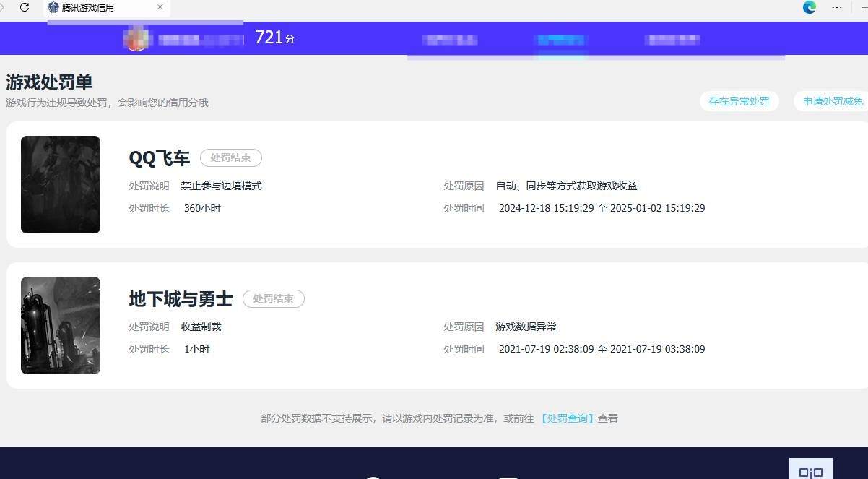The width and height of the screenshot is (868, 479).
Task: Close the 腾讯游戏信用 browser tab
Action: [x=160, y=8]
